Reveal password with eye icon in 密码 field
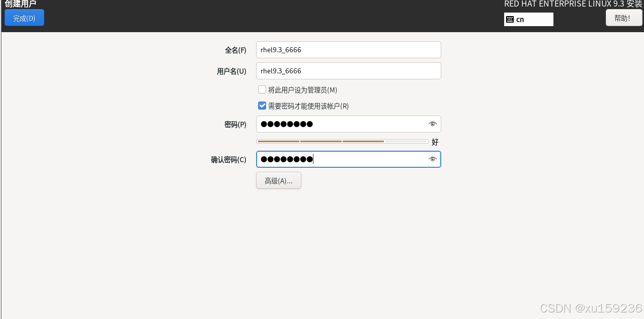 [432, 124]
